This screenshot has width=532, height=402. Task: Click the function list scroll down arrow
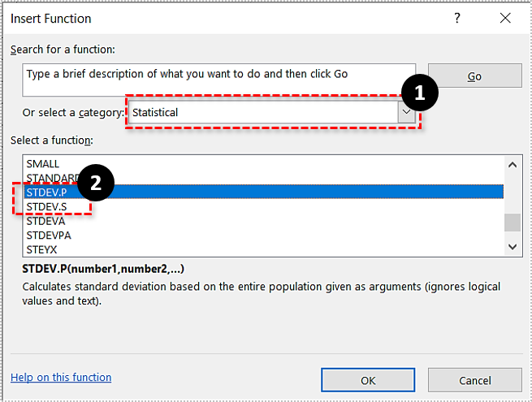coord(513,246)
